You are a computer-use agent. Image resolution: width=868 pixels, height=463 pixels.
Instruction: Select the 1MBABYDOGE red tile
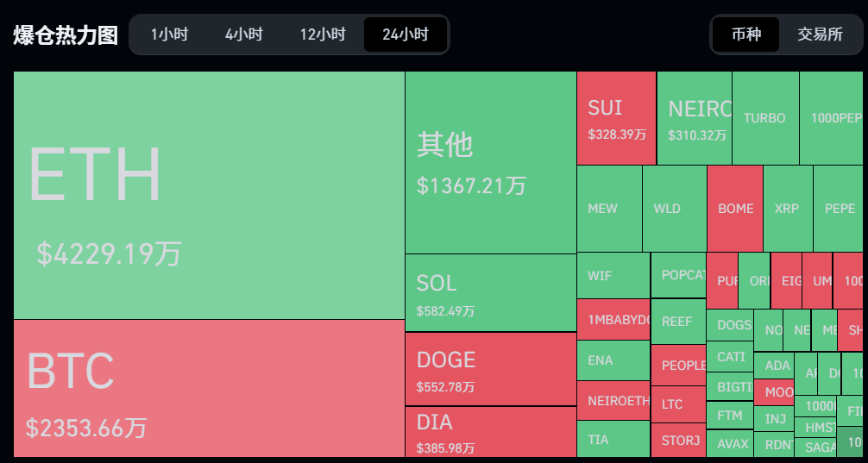coord(613,319)
